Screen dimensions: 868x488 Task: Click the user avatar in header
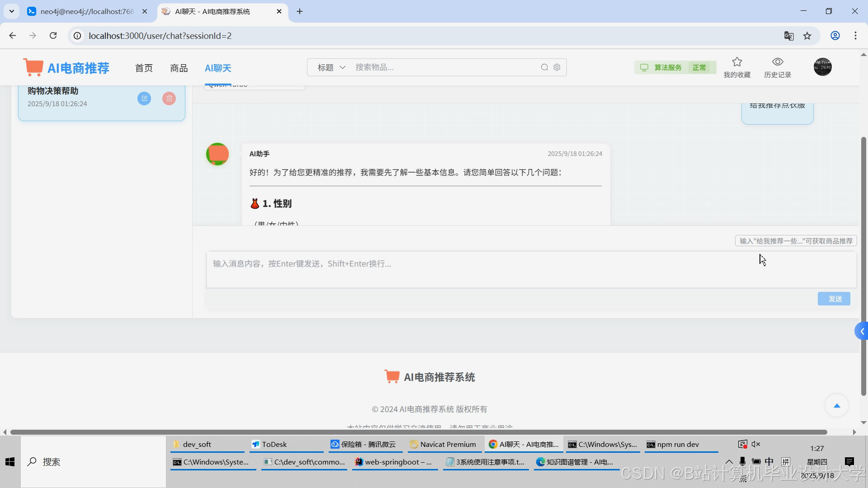tap(822, 67)
